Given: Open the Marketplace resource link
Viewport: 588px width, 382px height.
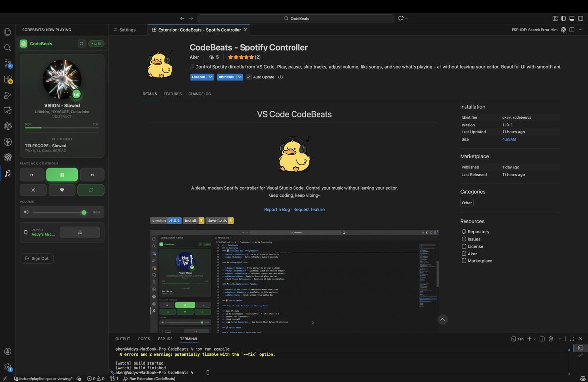Looking at the screenshot, I should pyautogui.click(x=480, y=261).
